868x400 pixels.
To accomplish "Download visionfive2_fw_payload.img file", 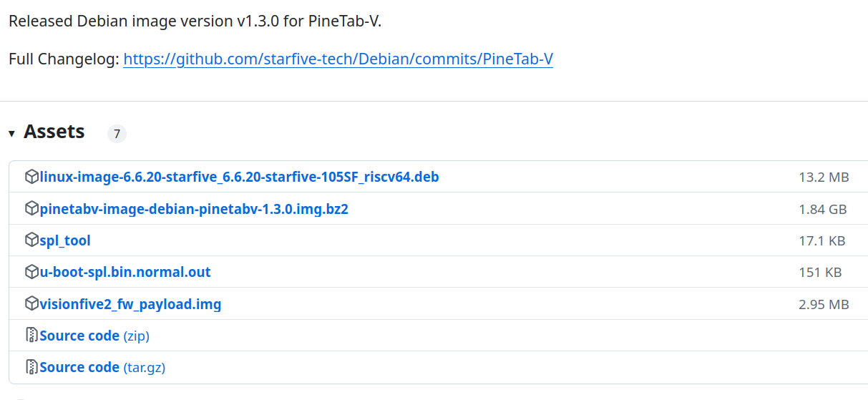I will [130, 304].
